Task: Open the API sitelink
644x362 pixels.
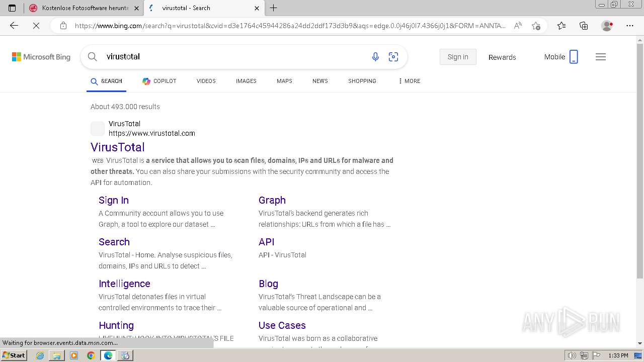Action: (267, 242)
